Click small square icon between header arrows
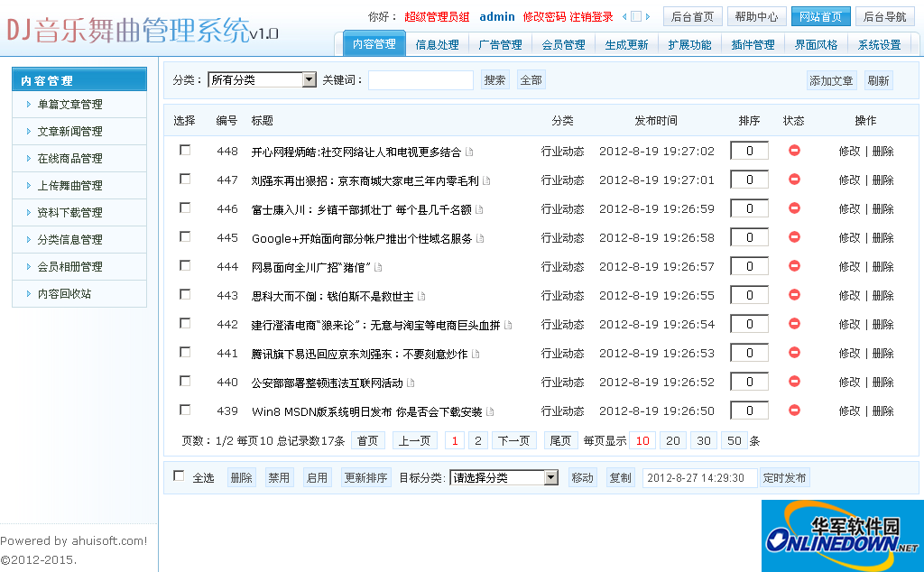924x572 pixels. point(636,16)
